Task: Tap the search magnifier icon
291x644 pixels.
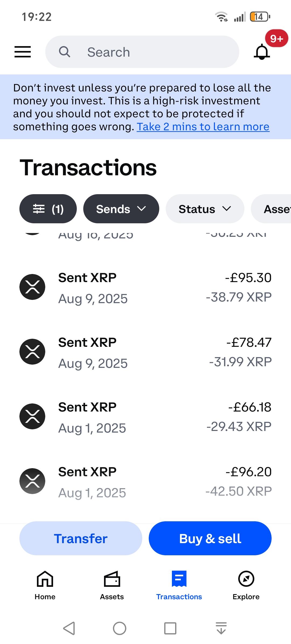Action: 65,52
